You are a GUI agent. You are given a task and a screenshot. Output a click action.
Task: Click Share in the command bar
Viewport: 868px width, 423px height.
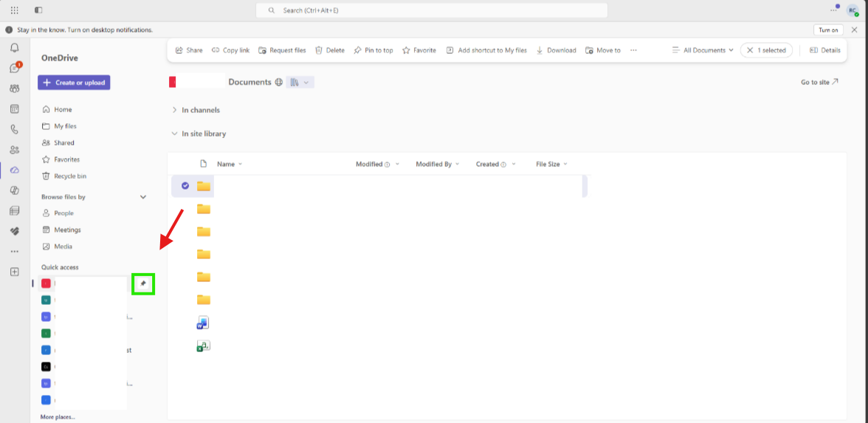click(x=189, y=50)
